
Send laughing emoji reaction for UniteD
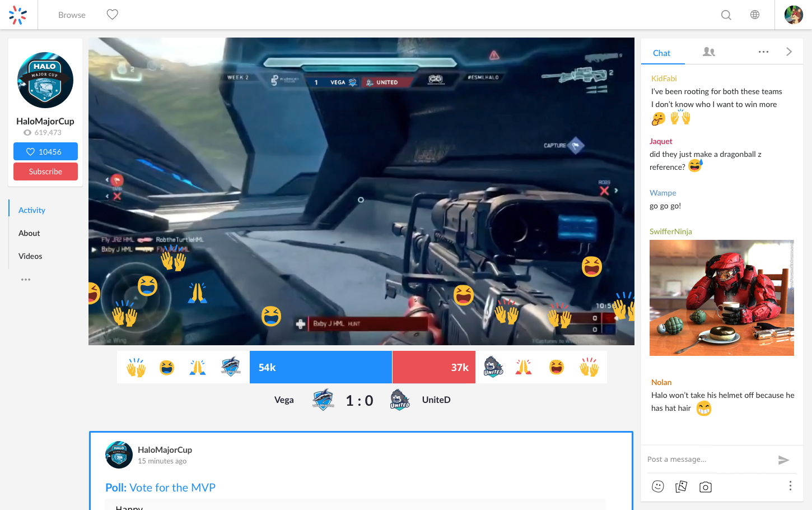click(x=557, y=368)
